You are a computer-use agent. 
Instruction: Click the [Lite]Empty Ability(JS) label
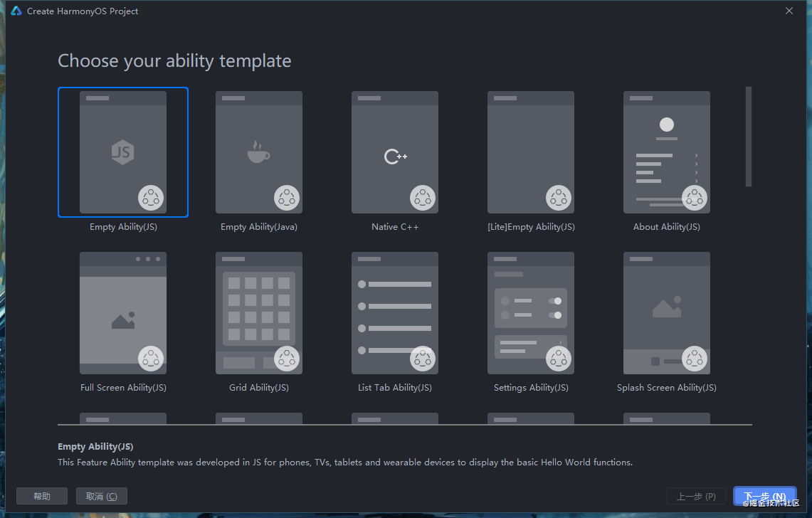point(531,227)
